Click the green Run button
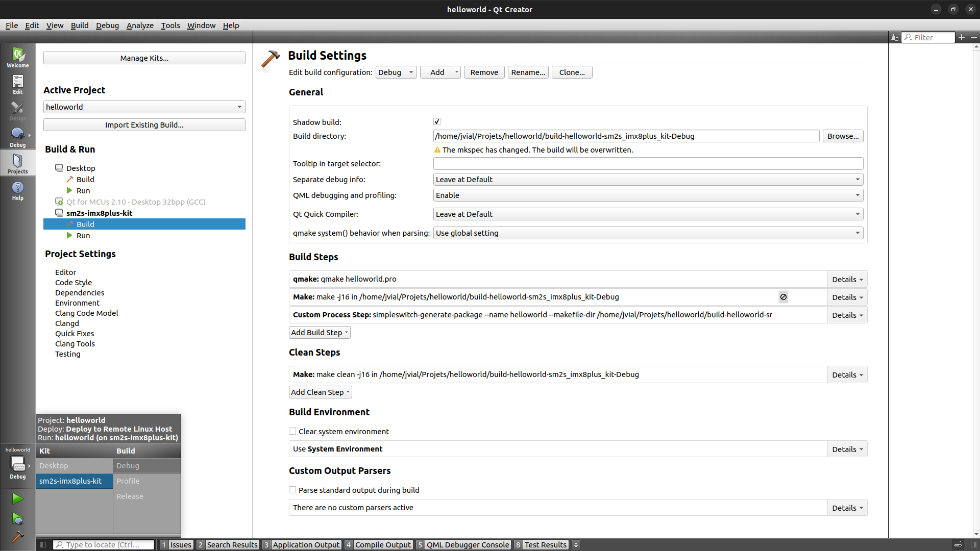This screenshot has height=551, width=980. pyautogui.click(x=17, y=498)
